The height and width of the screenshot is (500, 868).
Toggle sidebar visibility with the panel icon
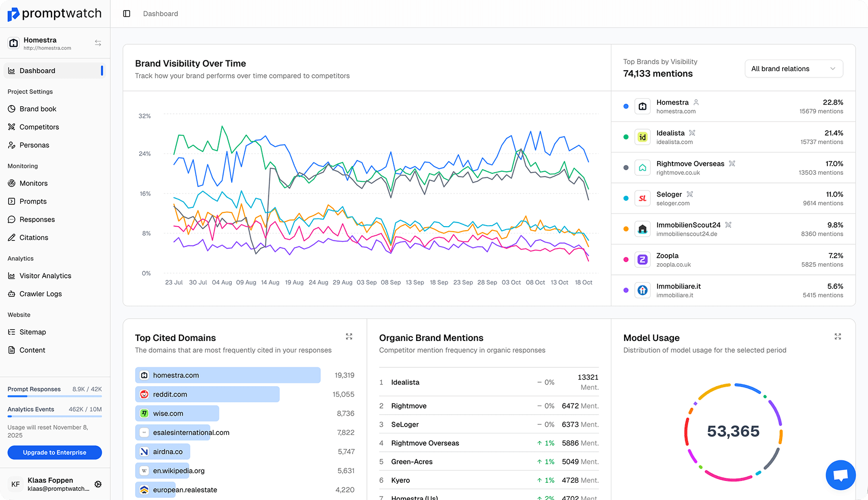126,14
